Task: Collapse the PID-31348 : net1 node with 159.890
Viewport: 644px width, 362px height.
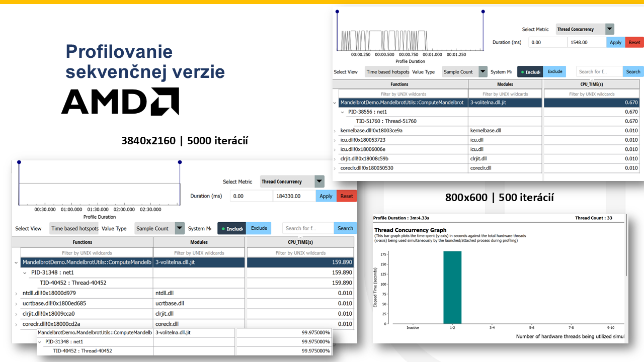Action: [26, 273]
